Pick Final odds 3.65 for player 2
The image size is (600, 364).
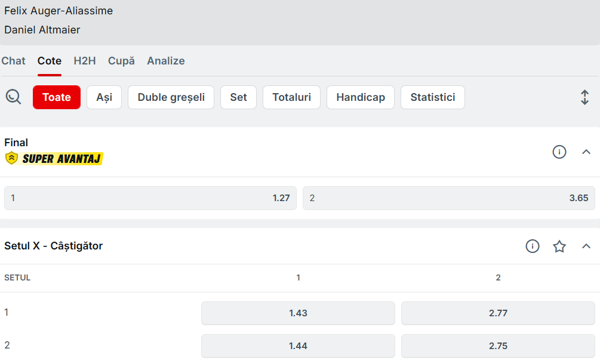449,198
